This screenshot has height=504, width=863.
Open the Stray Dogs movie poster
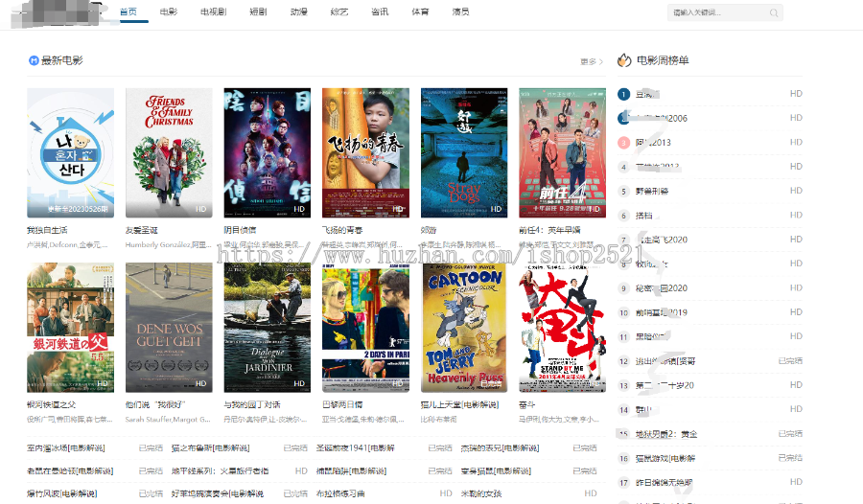pos(464,153)
